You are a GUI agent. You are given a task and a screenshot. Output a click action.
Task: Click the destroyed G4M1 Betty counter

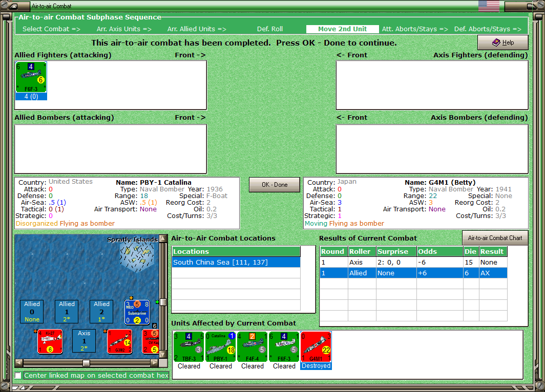click(316, 346)
